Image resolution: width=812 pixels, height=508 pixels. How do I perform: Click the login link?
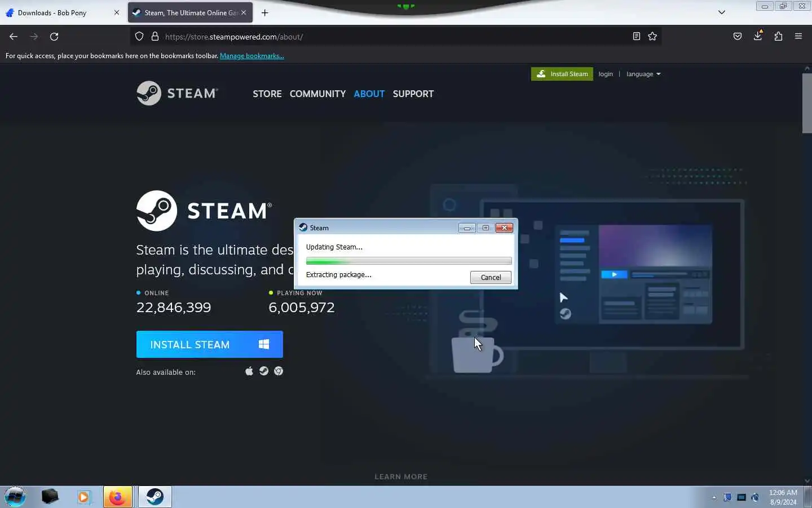[x=606, y=74]
